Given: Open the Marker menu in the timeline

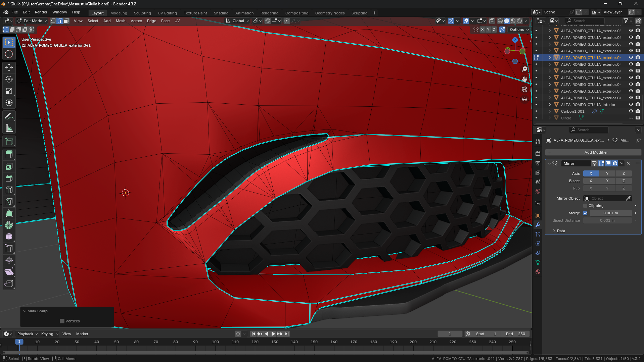Looking at the screenshot, I should [x=82, y=334].
